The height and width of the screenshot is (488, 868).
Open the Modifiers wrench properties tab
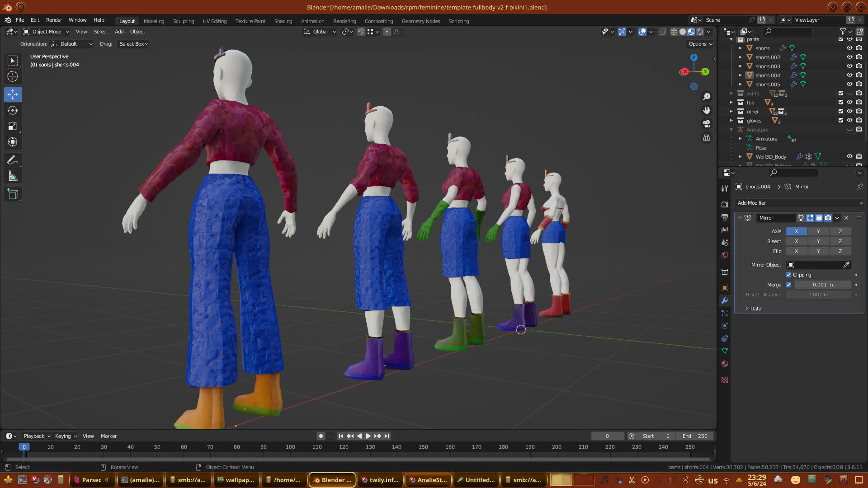click(x=725, y=300)
